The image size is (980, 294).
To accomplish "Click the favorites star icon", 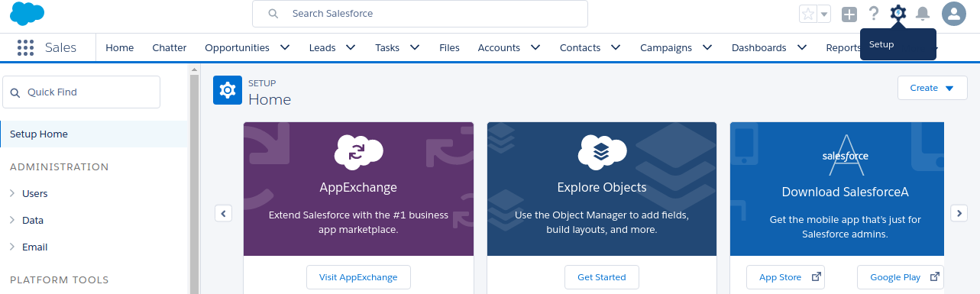I will (808, 14).
